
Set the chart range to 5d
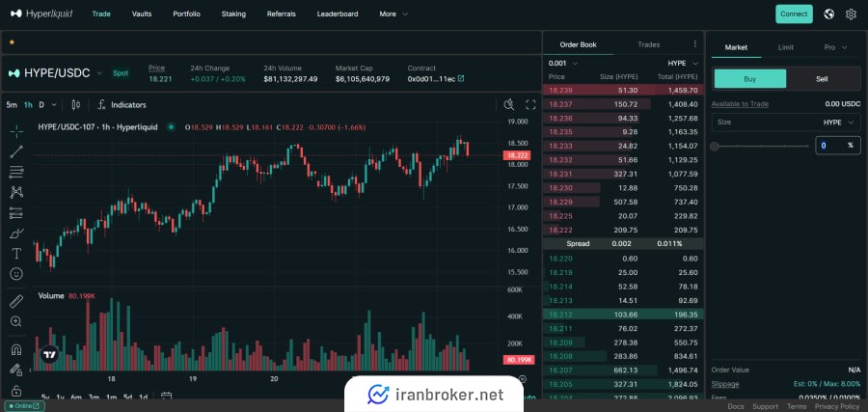(x=127, y=398)
